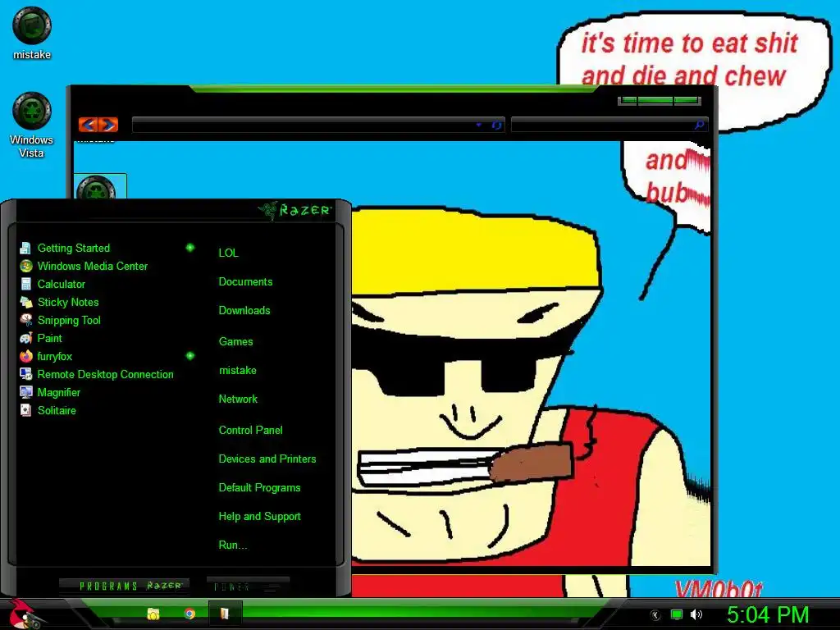Open Network from Start menu

(x=238, y=399)
